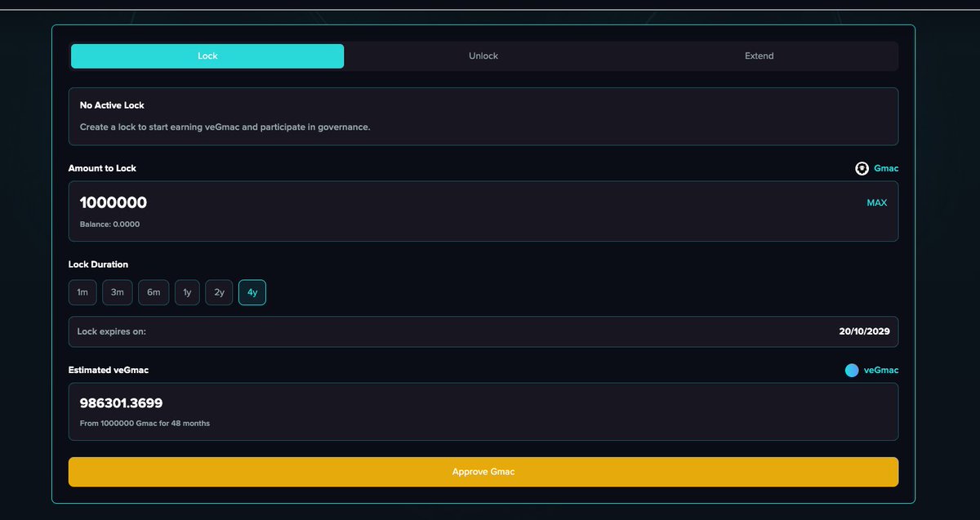Image resolution: width=980 pixels, height=520 pixels.
Task: Open the Unlock tab
Action: coord(483,56)
